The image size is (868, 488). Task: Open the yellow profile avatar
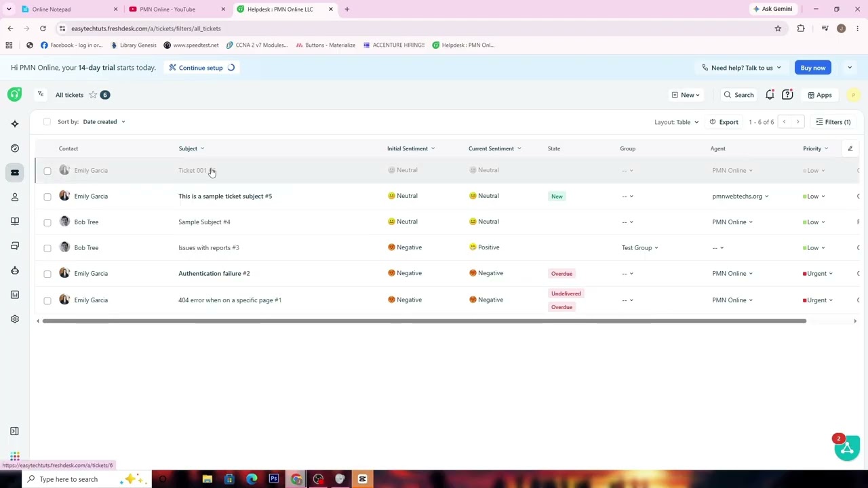(853, 95)
